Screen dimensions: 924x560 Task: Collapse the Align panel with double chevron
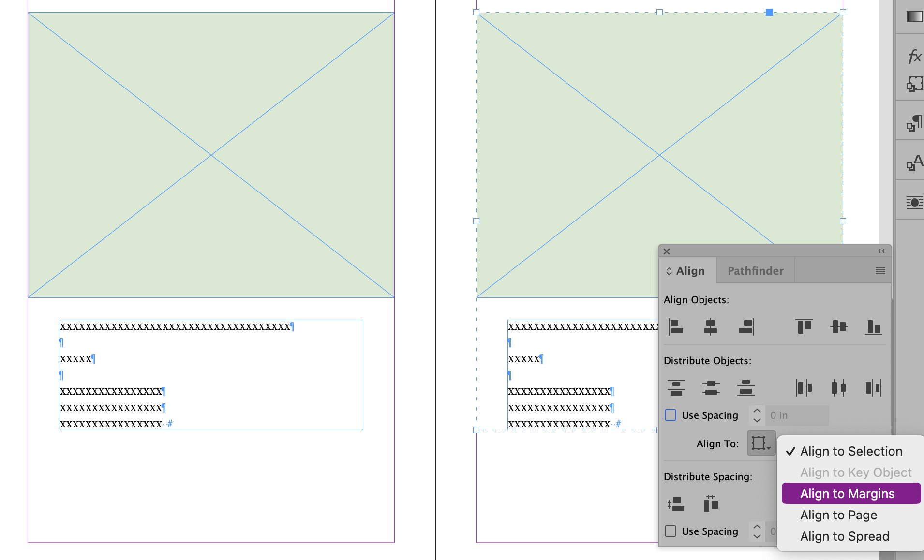coord(881,251)
